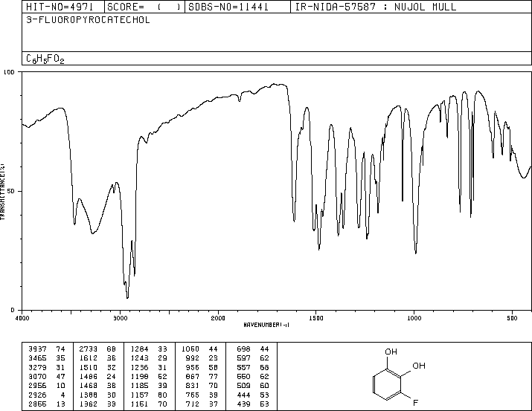Click the topmost OH label in the structure
Screen dimensions: 532x411
[391, 352]
